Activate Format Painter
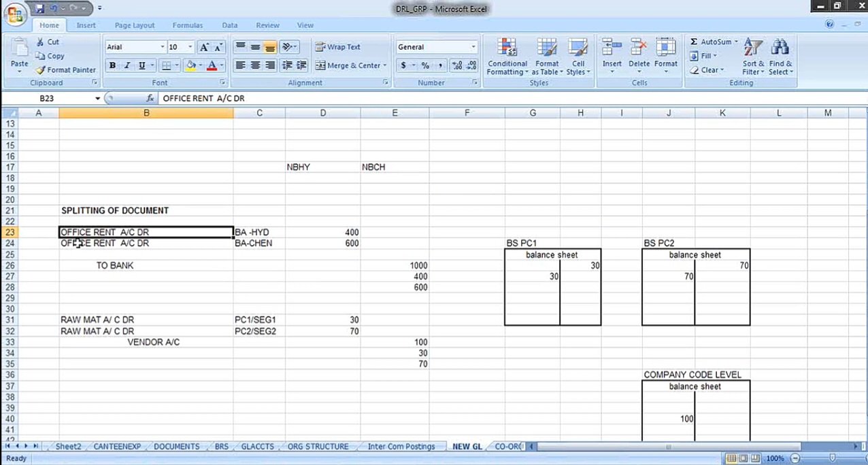 [65, 69]
